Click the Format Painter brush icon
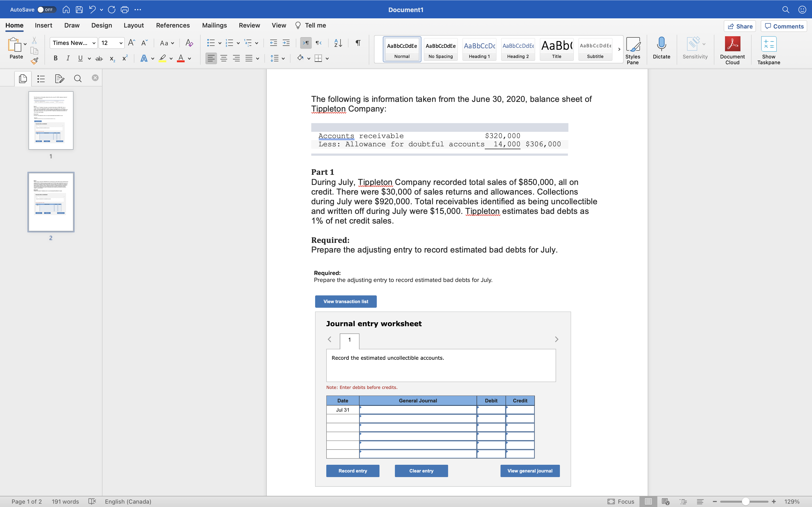 click(34, 61)
